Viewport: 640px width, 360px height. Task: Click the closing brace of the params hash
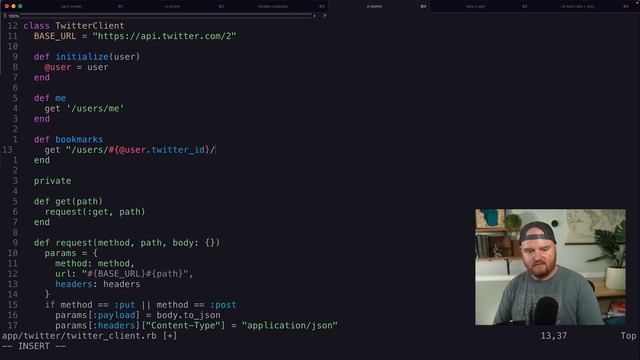(x=47, y=294)
